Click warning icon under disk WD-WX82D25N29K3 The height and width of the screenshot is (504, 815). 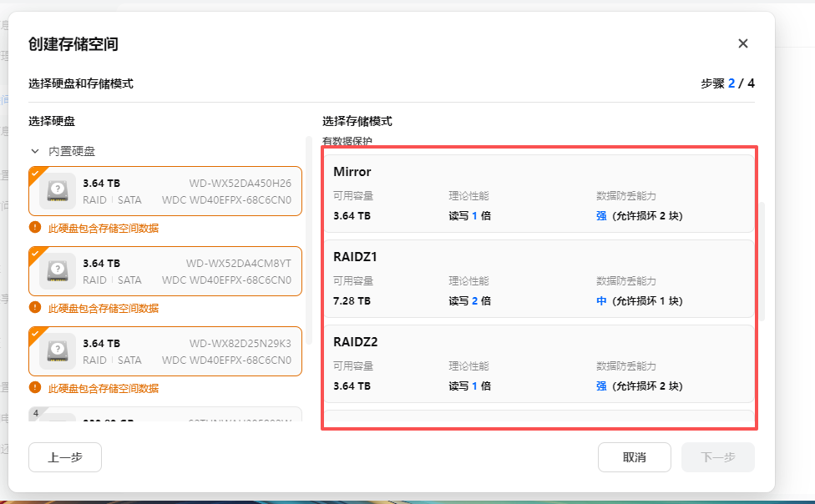coord(35,388)
